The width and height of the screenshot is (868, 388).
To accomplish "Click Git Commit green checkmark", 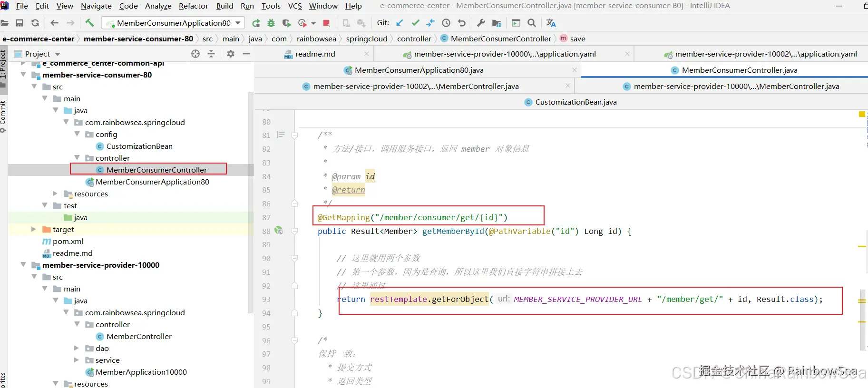I will point(415,23).
